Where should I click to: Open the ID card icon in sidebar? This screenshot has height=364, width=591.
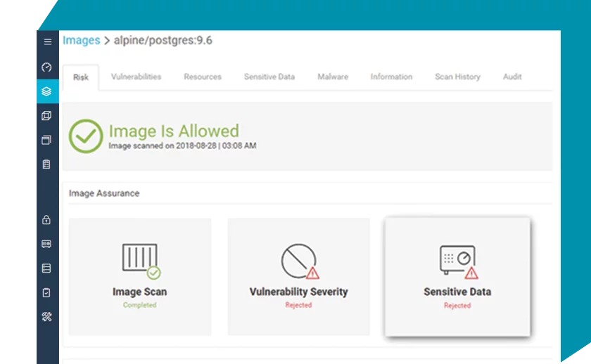pos(46,244)
